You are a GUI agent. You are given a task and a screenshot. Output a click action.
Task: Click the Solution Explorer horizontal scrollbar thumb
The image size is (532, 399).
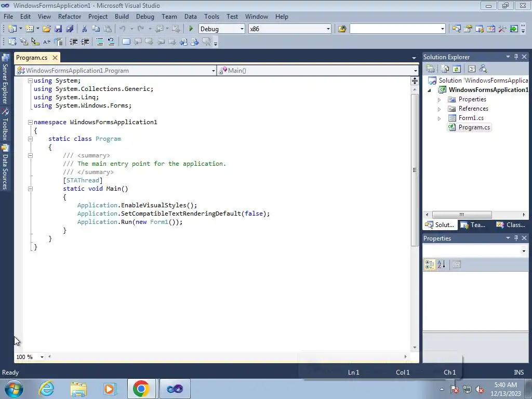462,215
